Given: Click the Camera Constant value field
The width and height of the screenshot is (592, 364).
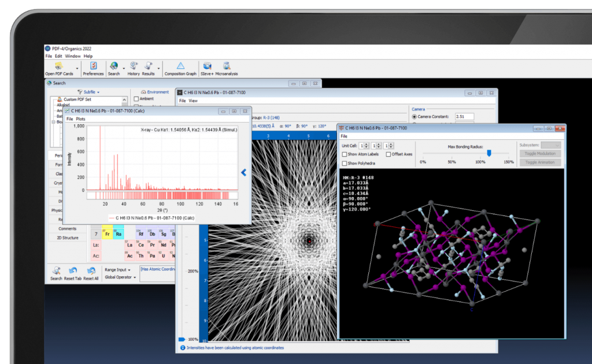Looking at the screenshot, I should click(464, 117).
